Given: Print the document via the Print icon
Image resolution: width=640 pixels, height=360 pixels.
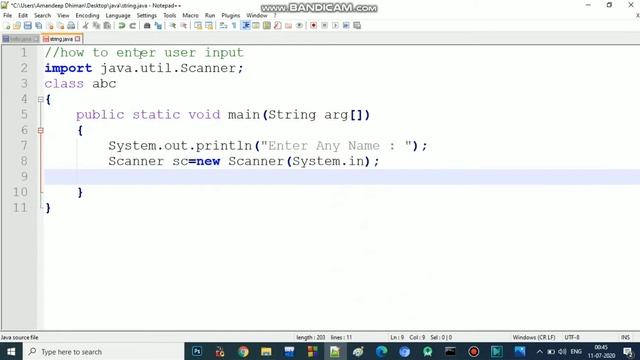Looking at the screenshot, I should (x=71, y=26).
